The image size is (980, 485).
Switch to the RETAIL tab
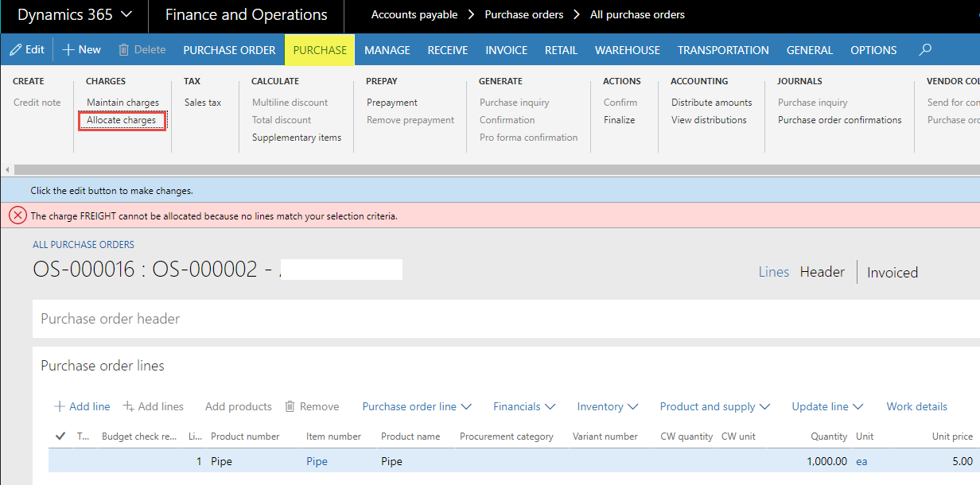[x=561, y=50]
